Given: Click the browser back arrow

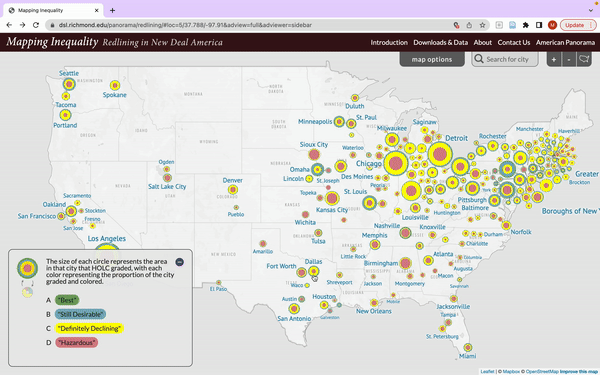Looking at the screenshot, I should point(9,25).
